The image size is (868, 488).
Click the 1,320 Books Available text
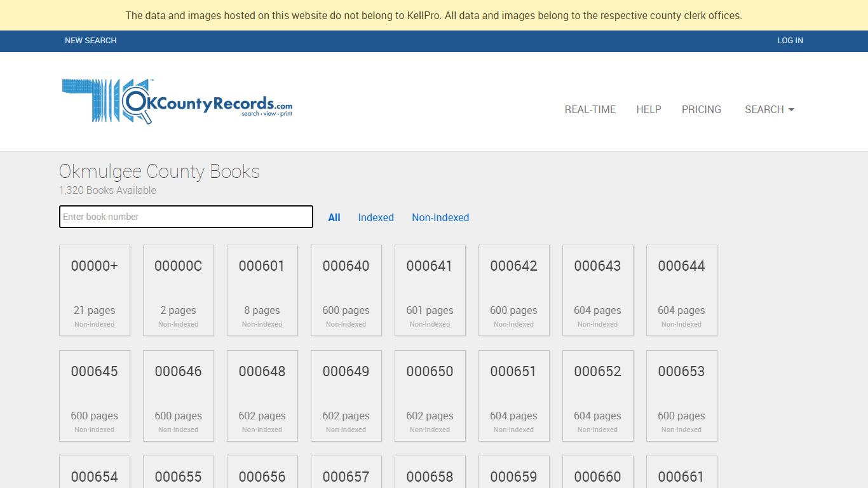click(x=107, y=190)
